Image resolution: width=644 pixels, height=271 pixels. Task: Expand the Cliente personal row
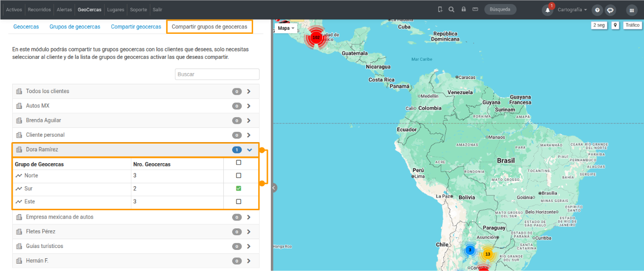(249, 135)
